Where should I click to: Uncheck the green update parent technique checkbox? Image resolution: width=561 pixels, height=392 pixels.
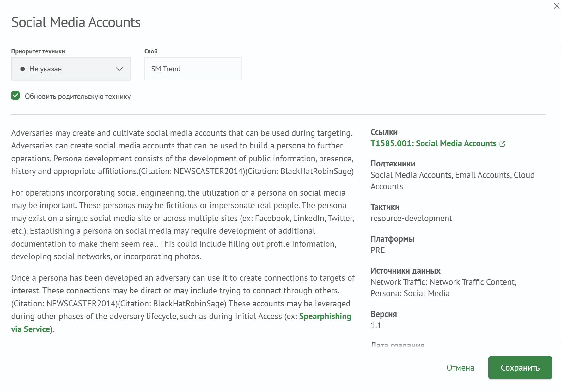(15, 96)
